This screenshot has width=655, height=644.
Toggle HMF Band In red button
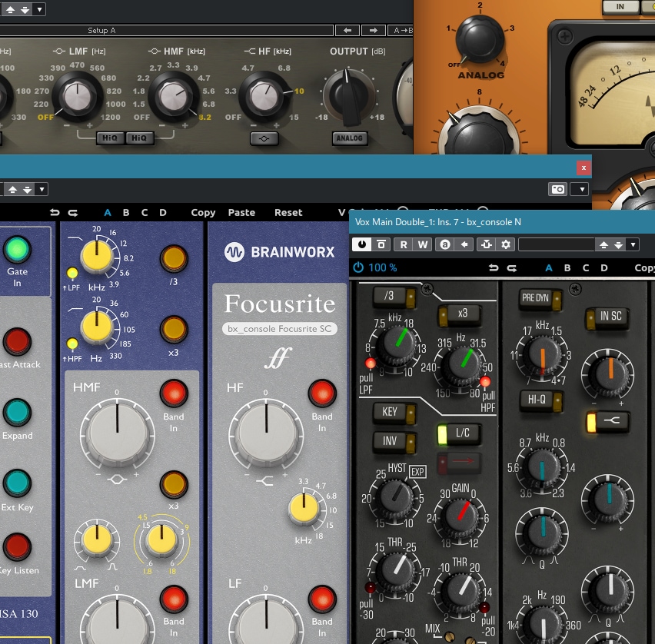[x=174, y=393]
